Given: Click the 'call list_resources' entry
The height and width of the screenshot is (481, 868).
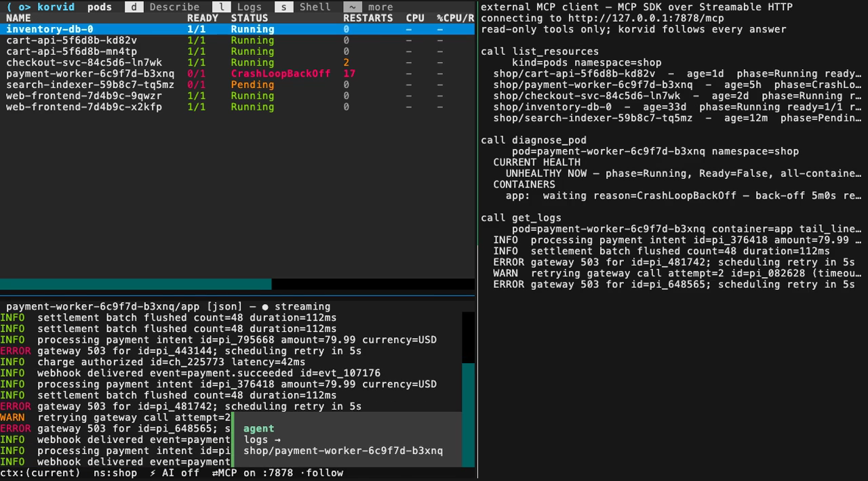Looking at the screenshot, I should point(540,51).
